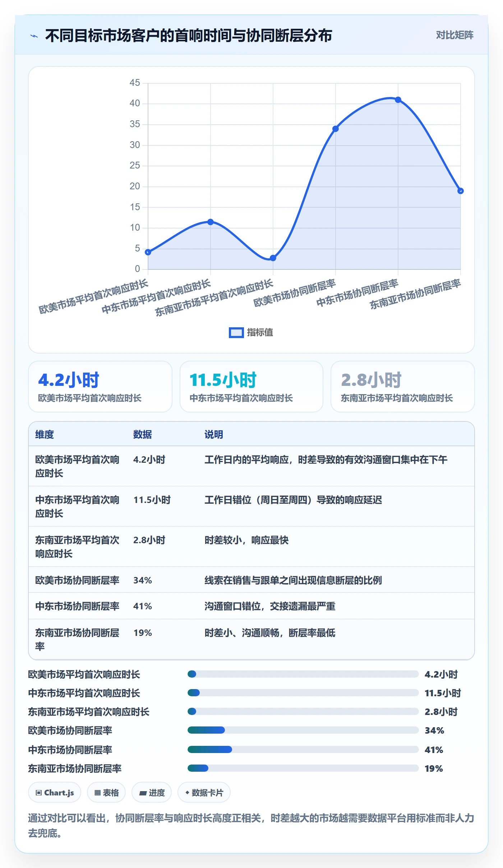The image size is (503, 868).
Task: Select the 进度 chip
Action: [152, 793]
